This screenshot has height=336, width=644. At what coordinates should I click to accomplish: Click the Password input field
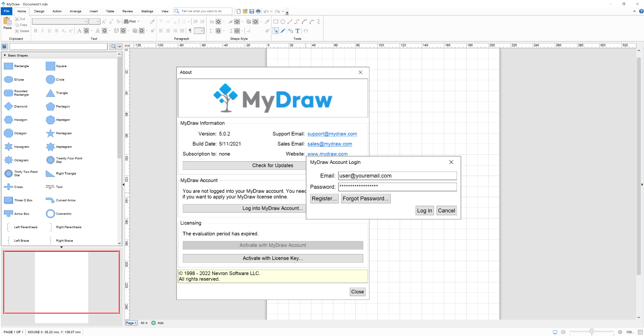point(398,187)
